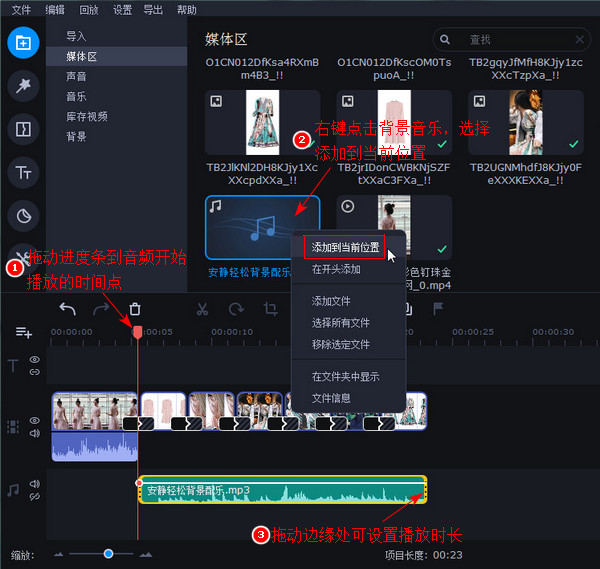
Task: Clear the search field with the X
Action: click(580, 39)
